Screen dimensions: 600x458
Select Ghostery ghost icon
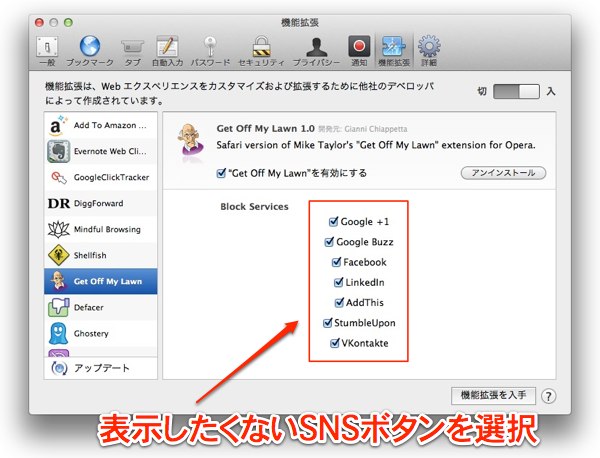58,333
